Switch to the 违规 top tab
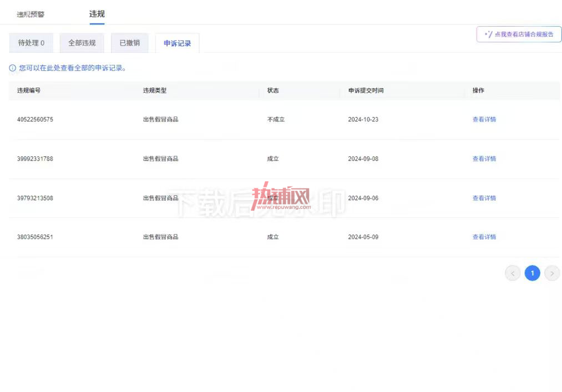The width and height of the screenshot is (562, 392). (x=97, y=14)
